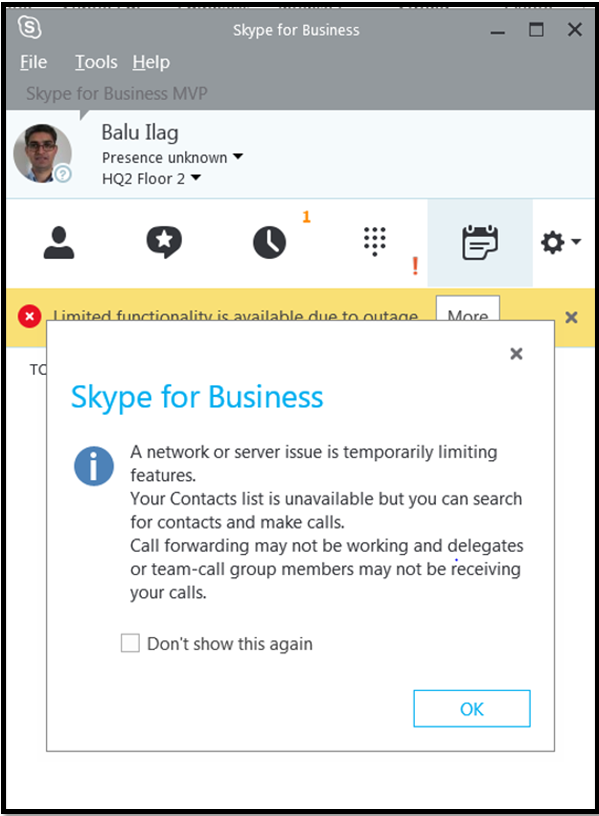Open the dial pad phone tab
This screenshot has height=816, width=599.
(x=375, y=242)
